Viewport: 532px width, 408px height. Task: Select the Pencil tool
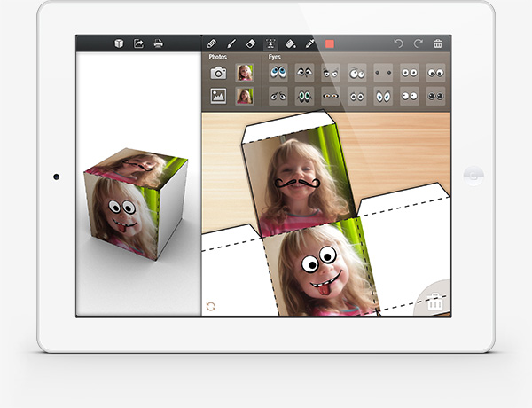pos(211,43)
